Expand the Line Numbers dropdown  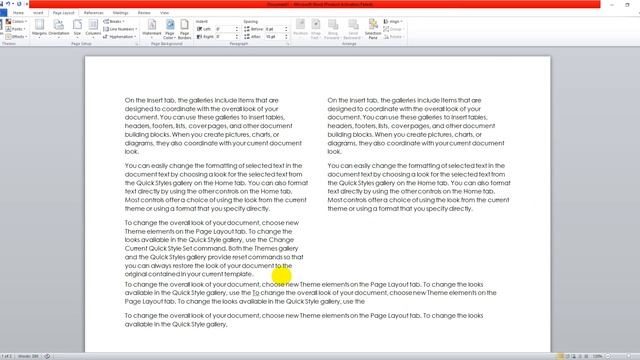coord(120,29)
